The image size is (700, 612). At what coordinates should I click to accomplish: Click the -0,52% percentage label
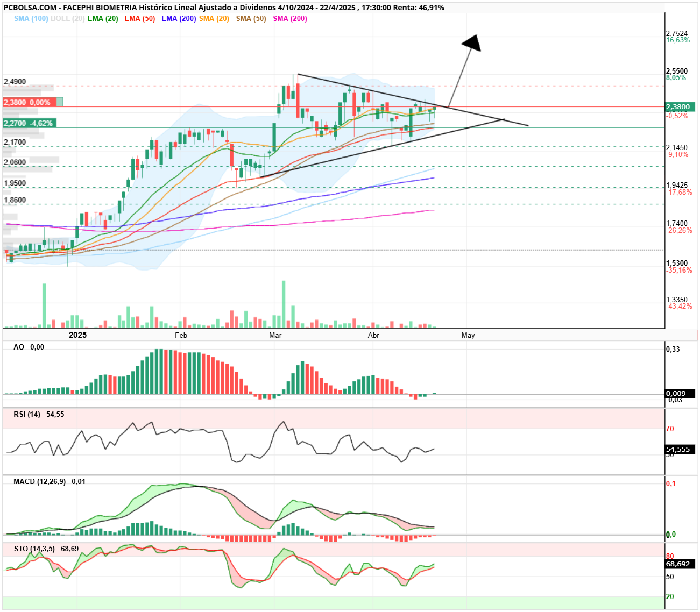pos(677,116)
